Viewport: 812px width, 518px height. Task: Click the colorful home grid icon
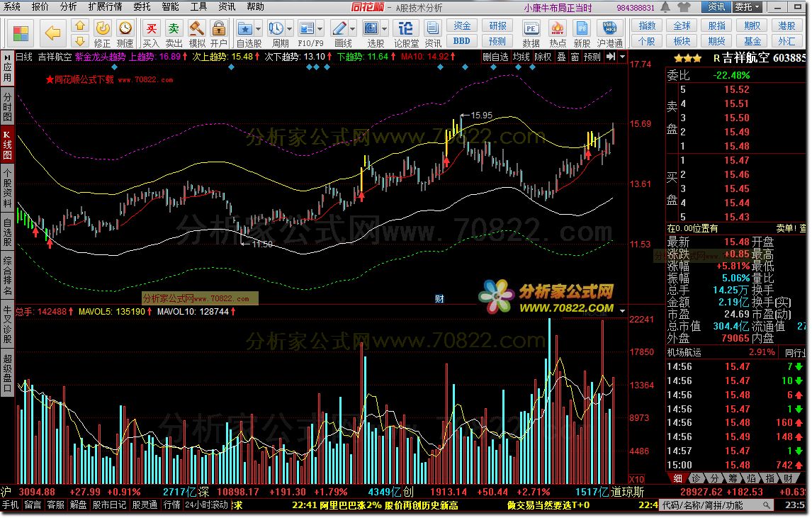(x=21, y=34)
